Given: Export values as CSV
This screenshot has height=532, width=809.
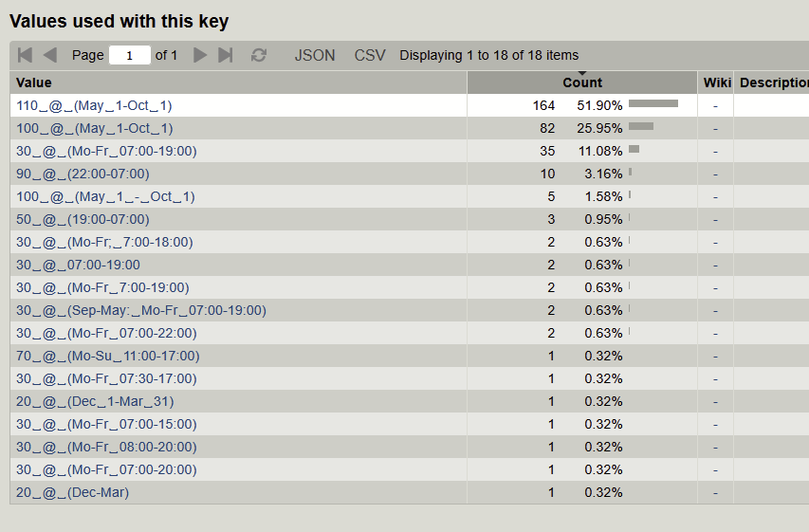Looking at the screenshot, I should 370,55.
